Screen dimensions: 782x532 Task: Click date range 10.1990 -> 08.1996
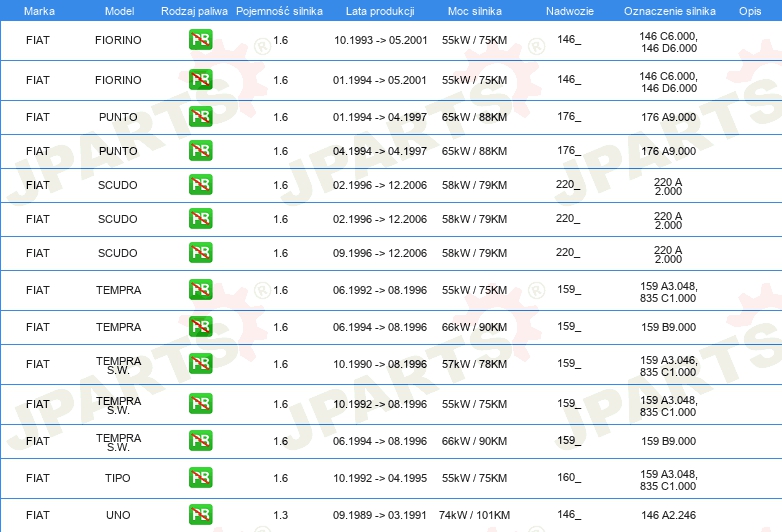point(380,364)
